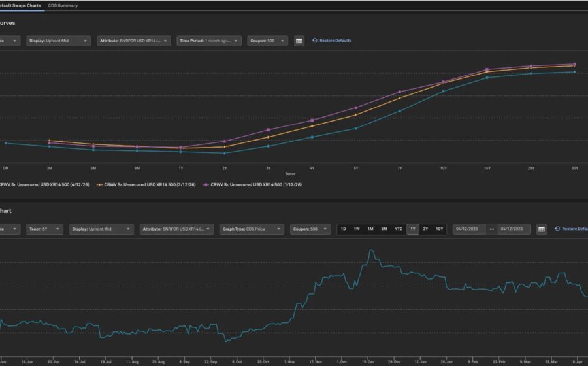Open chart Attribute SNRFOR USD XR14 dropdown
588x366 pixels.
[176, 229]
